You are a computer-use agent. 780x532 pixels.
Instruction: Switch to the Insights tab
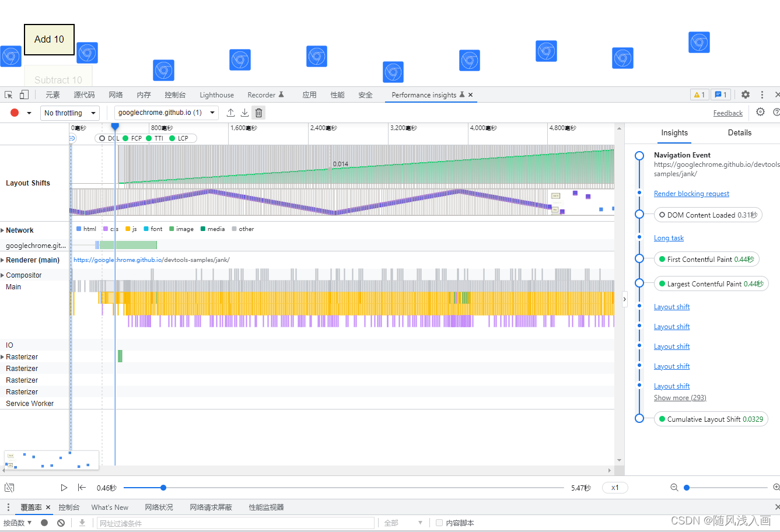click(x=674, y=133)
